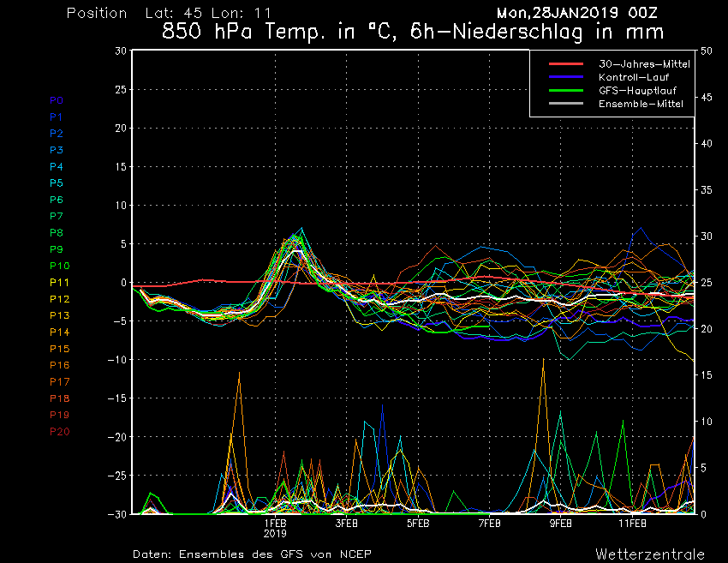Select the Mon,28JAN2019 00Z run timestamp
Image resolution: width=728 pixels, height=563 pixels.
point(577,13)
